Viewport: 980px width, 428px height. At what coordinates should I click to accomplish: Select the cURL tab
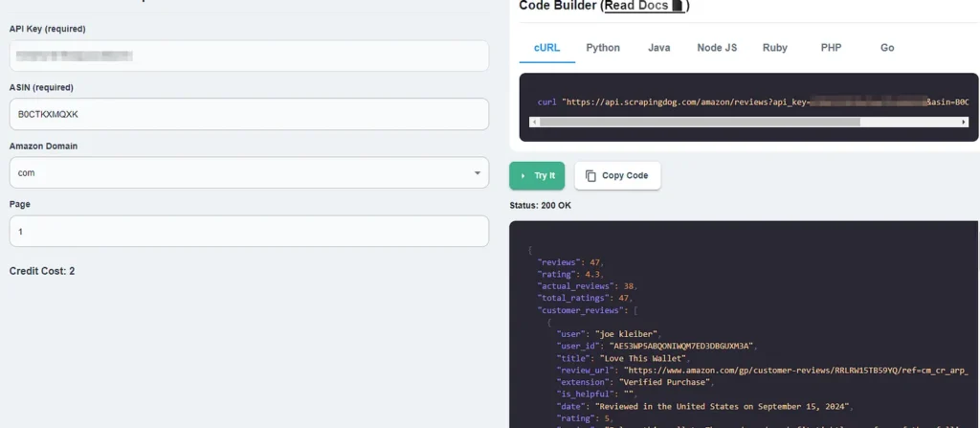pos(546,48)
